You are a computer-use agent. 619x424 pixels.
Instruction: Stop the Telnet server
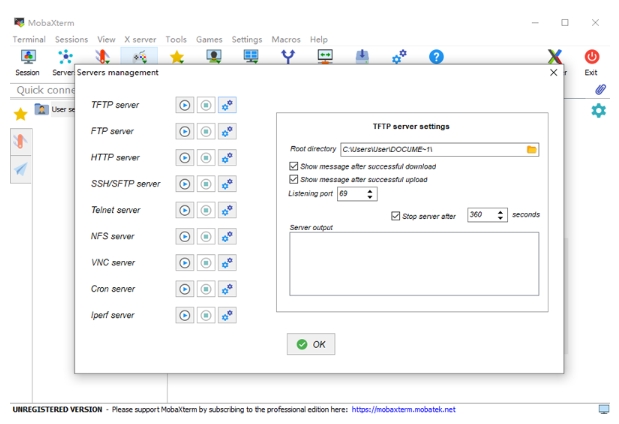(206, 210)
